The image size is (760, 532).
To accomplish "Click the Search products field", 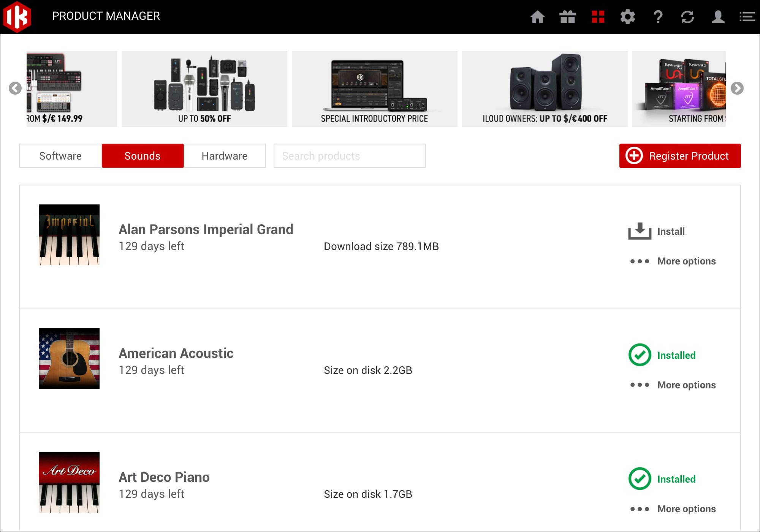I will (x=349, y=156).
